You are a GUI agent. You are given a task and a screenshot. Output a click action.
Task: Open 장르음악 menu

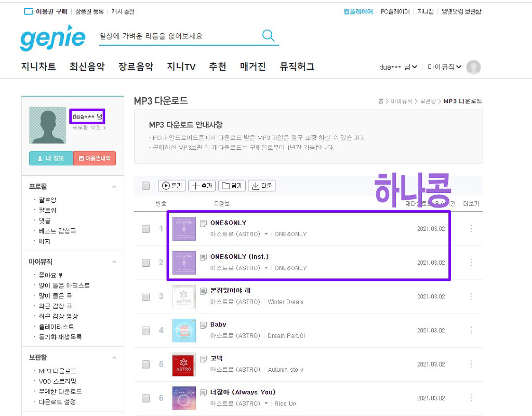pos(136,66)
